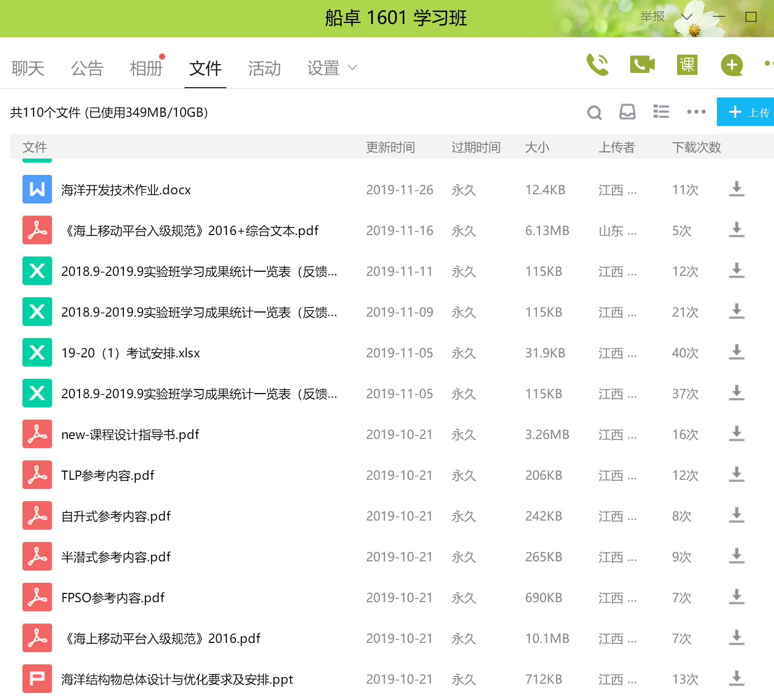The image size is (774, 700).
Task: Open the three-dot more options menu
Action: (x=696, y=112)
